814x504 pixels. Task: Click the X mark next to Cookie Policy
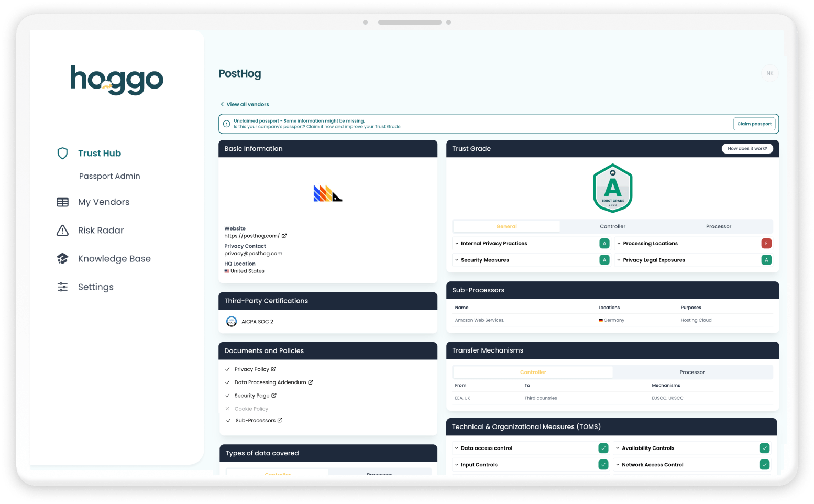[227, 409]
